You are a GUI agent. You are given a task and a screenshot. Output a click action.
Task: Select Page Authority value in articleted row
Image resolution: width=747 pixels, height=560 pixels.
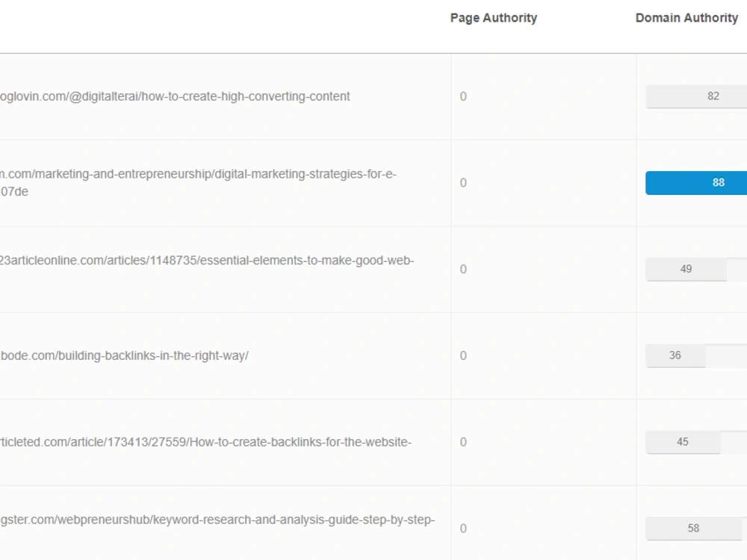463,442
